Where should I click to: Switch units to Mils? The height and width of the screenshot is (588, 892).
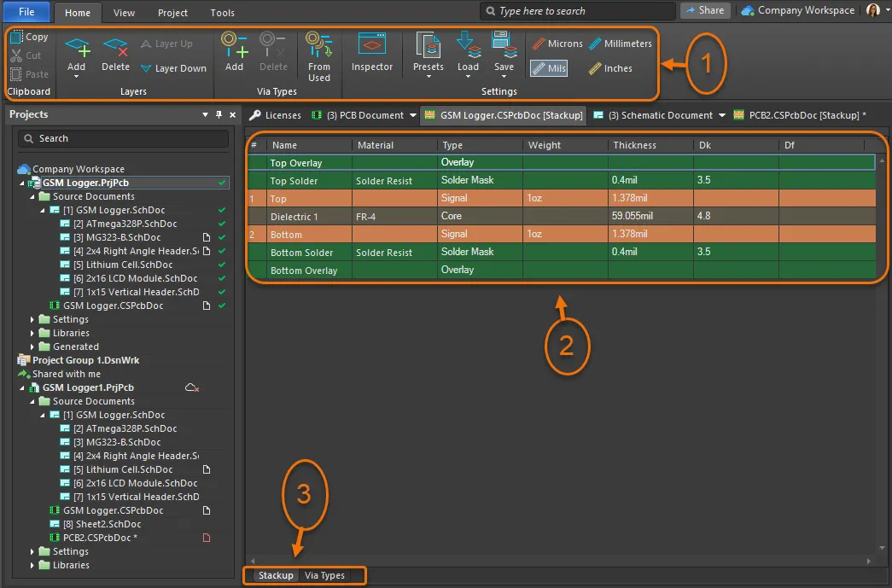548,68
